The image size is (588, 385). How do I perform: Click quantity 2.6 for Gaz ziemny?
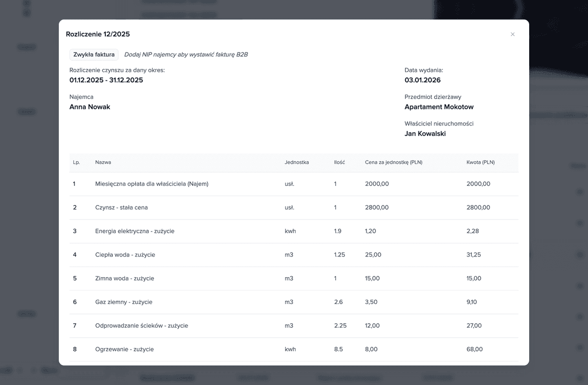click(x=339, y=302)
